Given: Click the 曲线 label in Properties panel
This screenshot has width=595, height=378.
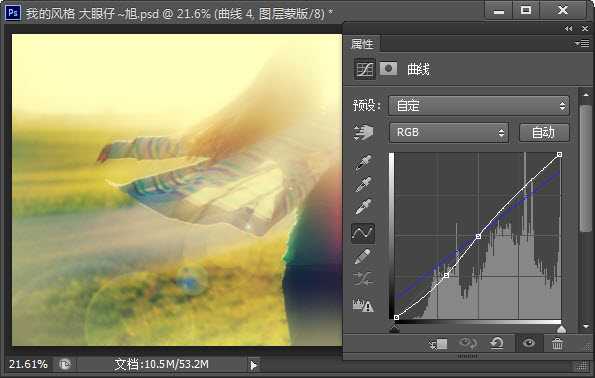Looking at the screenshot, I should coord(418,69).
